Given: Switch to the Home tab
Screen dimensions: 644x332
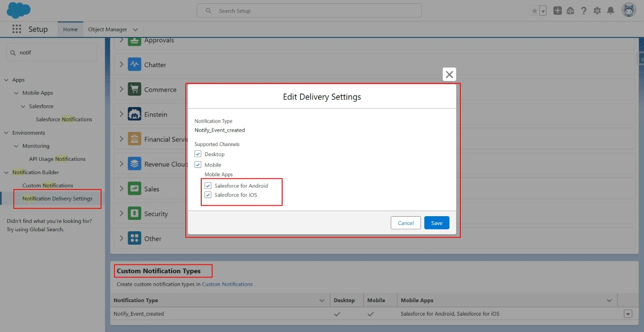Looking at the screenshot, I should [70, 29].
